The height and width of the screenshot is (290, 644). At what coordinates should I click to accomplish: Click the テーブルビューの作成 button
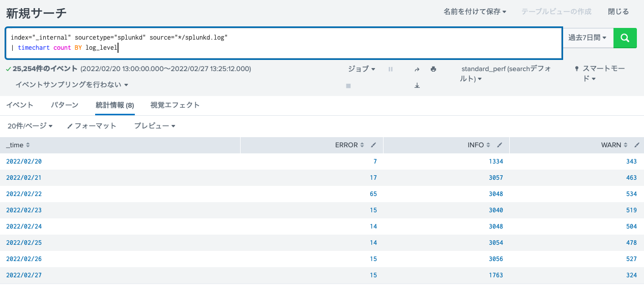click(557, 12)
